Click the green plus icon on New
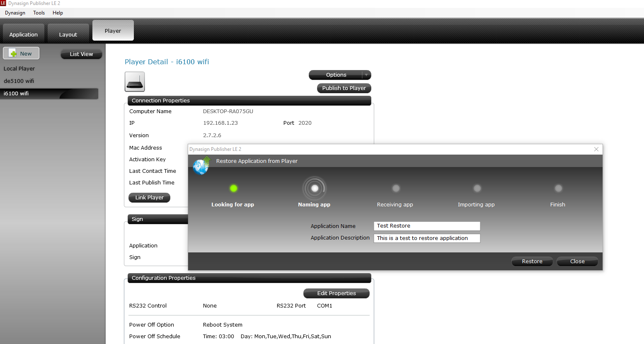Viewport: 644px width, 344px height. pyautogui.click(x=13, y=53)
